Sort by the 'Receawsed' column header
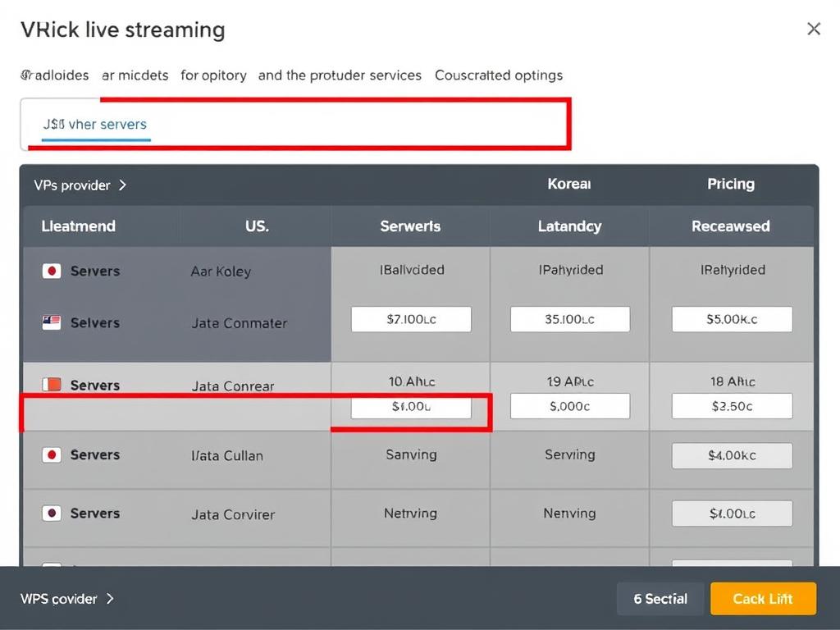Screen dimensions: 840x630 tap(731, 226)
